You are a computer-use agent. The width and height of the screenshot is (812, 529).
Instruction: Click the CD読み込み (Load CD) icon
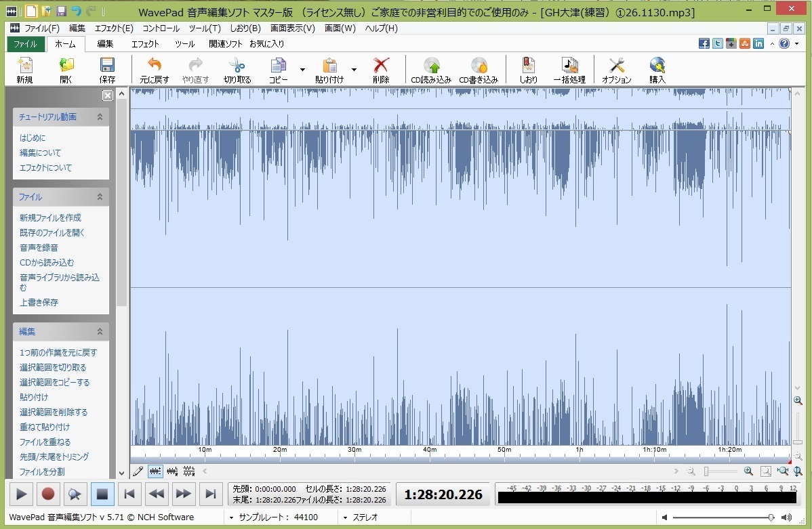click(x=431, y=70)
